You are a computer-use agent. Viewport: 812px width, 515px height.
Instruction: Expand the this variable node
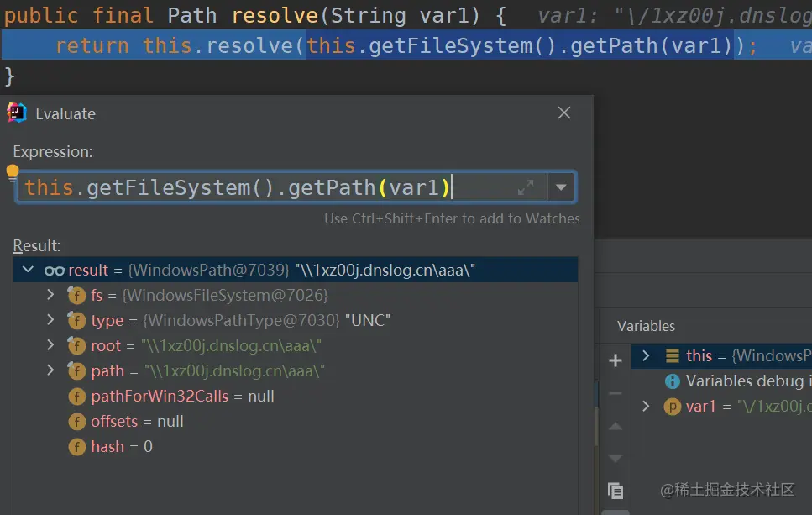(x=646, y=355)
